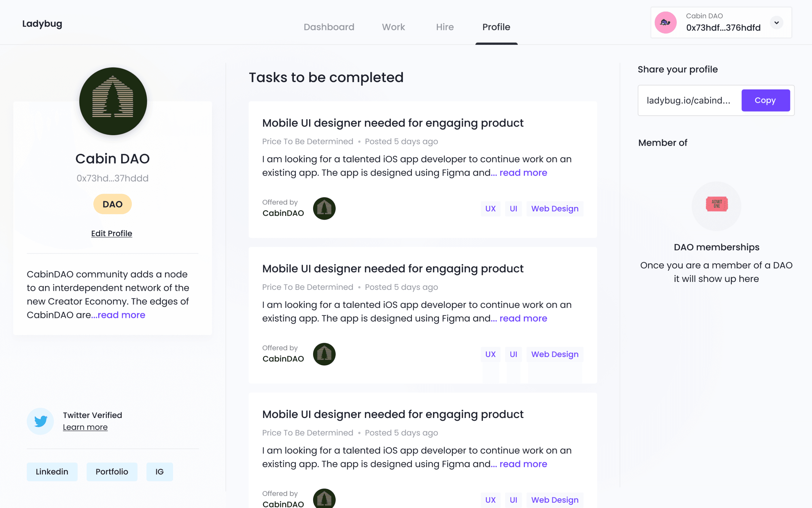Click the Cabin DAO tree logo avatar

113,101
